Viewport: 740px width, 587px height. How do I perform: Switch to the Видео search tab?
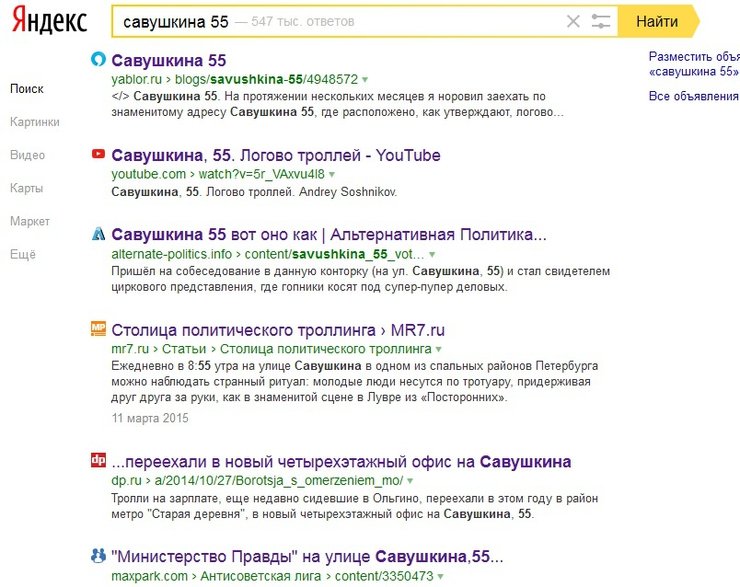(27, 155)
